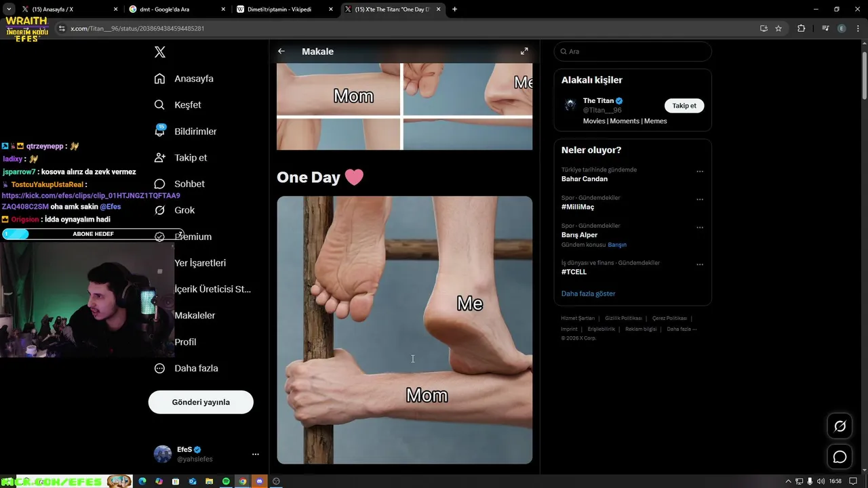Go back with the Makale arrow

point(281,52)
